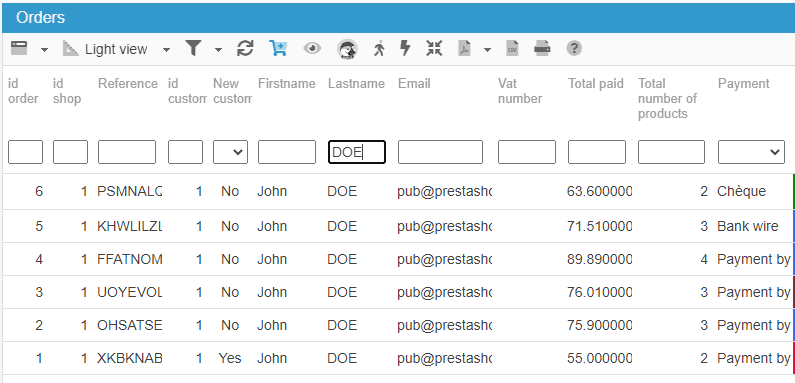Sort by the id order column header
The width and height of the screenshot is (795, 383).
(23, 91)
